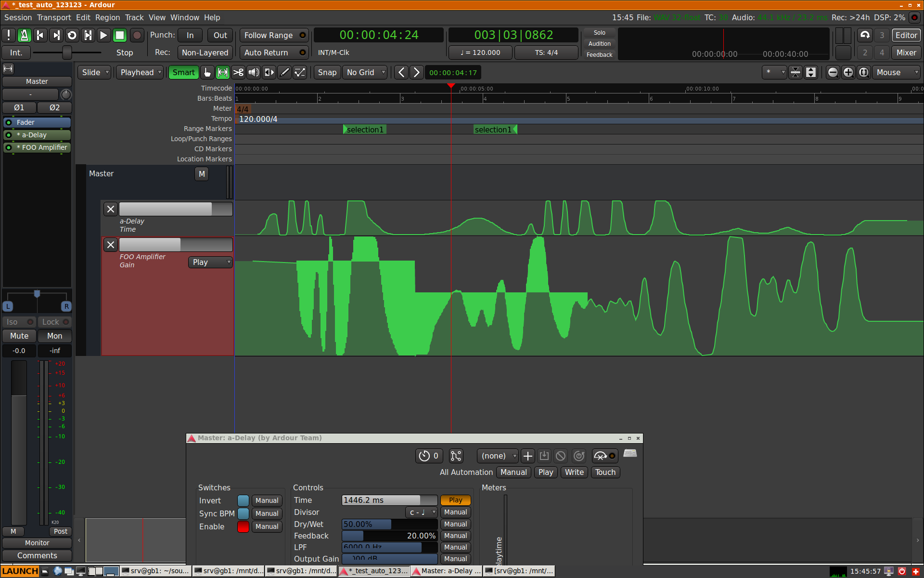Image resolution: width=924 pixels, height=578 pixels.
Task: Set all automation to Touch
Action: click(605, 473)
